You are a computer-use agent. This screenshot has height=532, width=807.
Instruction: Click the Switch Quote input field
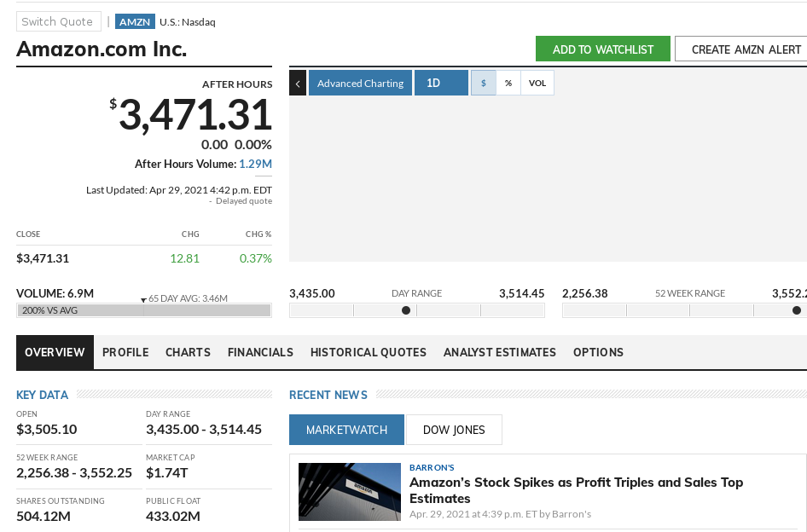point(59,21)
